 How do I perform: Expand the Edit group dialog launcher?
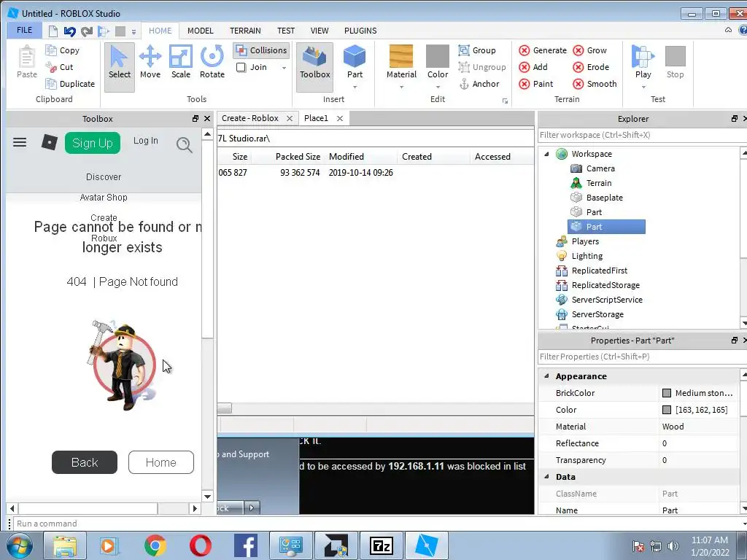click(505, 101)
